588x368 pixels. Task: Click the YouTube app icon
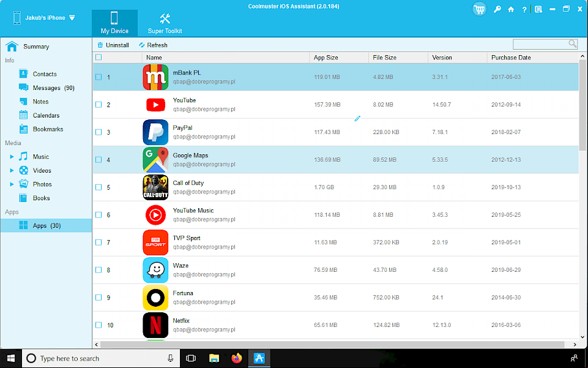[x=155, y=105]
